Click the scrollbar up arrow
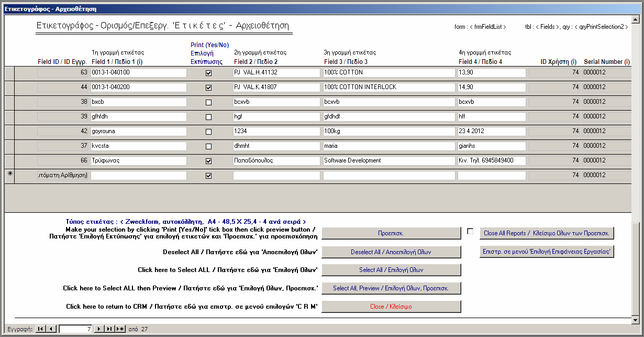This screenshot has height=337, width=644. pyautogui.click(x=636, y=19)
